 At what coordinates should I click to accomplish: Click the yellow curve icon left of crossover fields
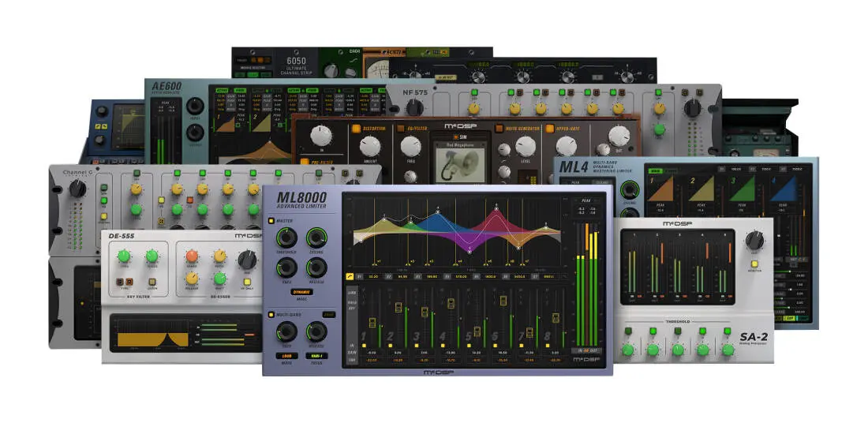pos(350,276)
